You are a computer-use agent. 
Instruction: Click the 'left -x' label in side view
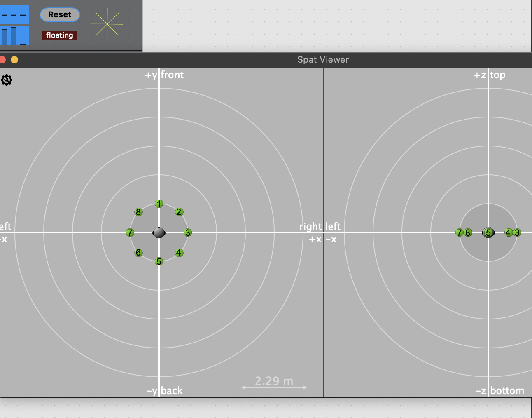click(333, 233)
